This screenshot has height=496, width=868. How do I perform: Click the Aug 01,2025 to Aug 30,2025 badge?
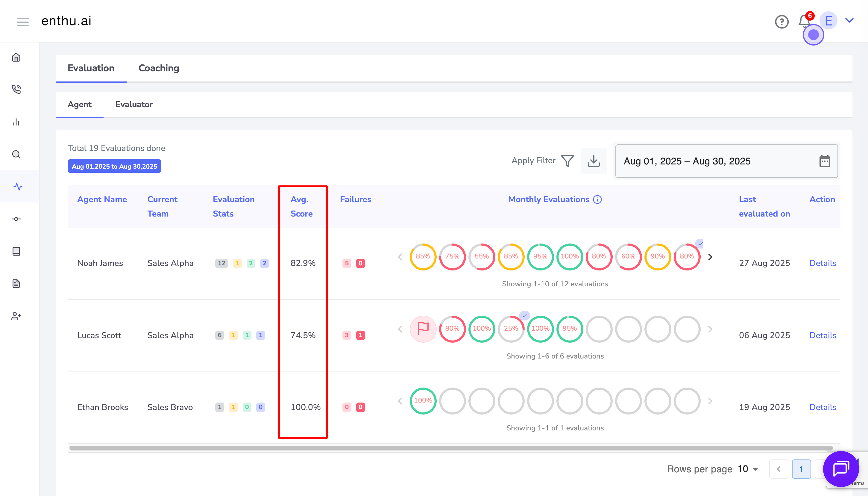click(x=114, y=166)
